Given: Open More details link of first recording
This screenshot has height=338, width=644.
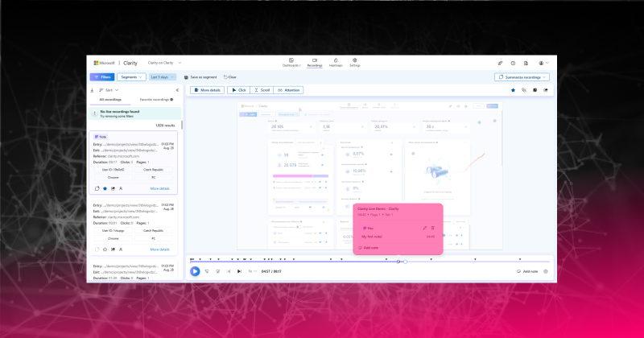Looking at the screenshot, I should (x=159, y=188).
